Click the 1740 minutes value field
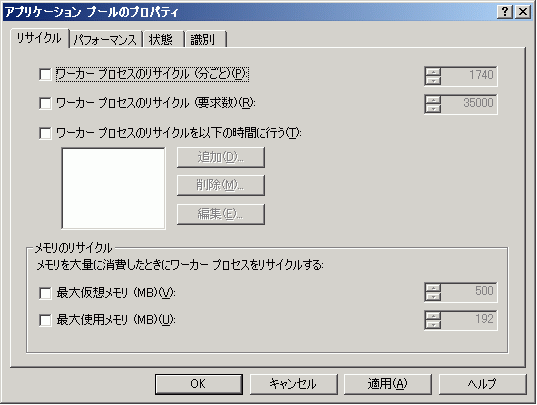Image resolution: width=537 pixels, height=405 pixels. 469,76
